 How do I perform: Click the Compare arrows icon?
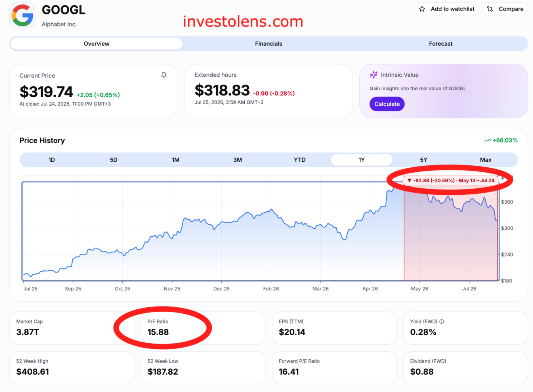(x=490, y=9)
